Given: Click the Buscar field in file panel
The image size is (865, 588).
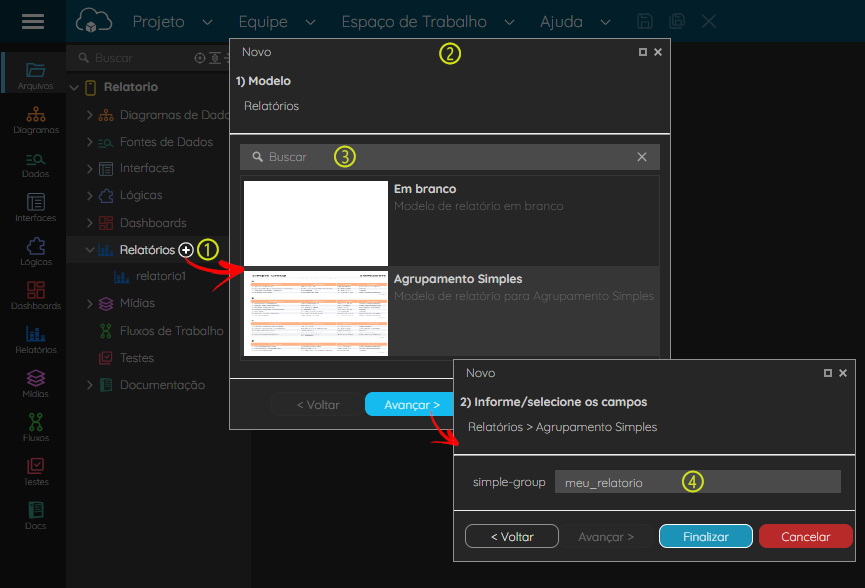Looking at the screenshot, I should click(x=132, y=58).
